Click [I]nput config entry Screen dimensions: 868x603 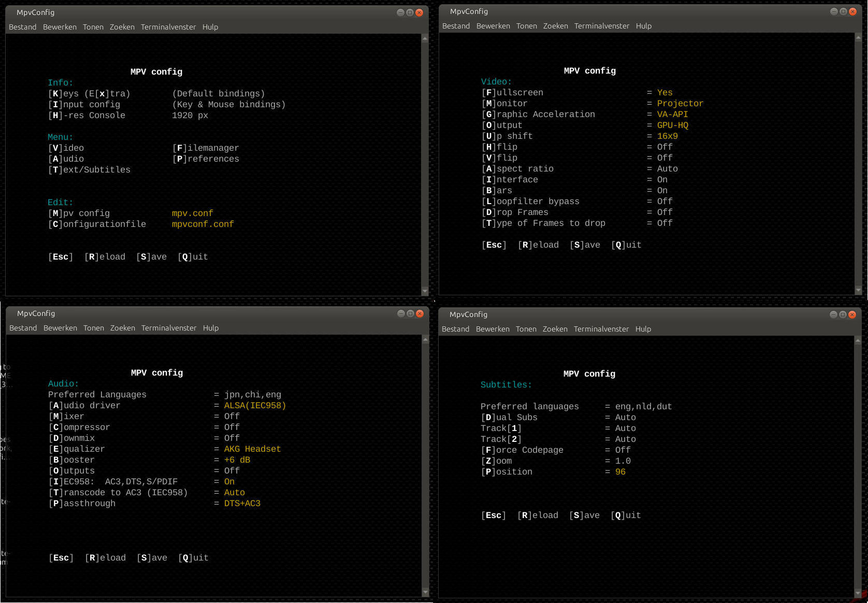click(84, 105)
